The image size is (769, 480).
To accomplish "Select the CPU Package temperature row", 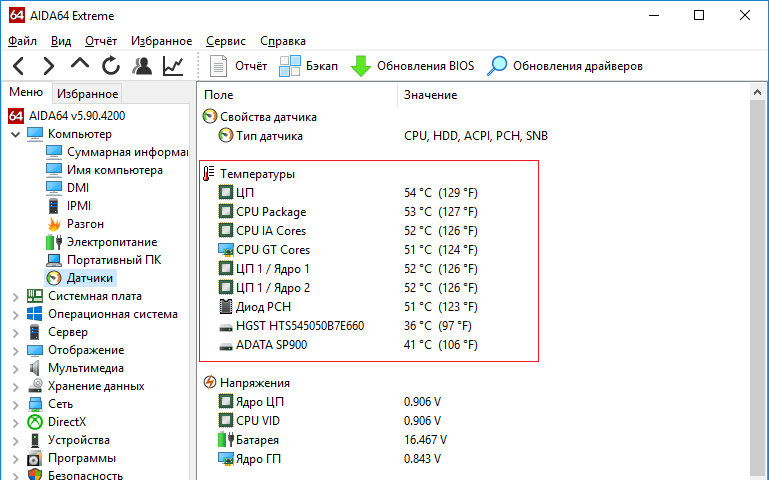I will click(348, 212).
